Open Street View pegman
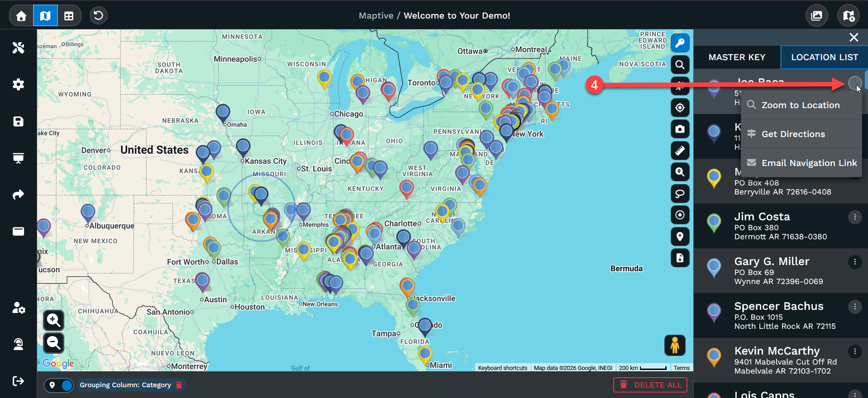Image resolution: width=868 pixels, height=398 pixels. coord(675,346)
